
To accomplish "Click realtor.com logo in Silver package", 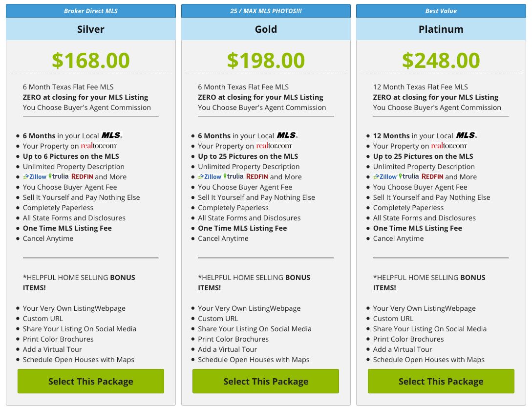I will pos(99,146).
